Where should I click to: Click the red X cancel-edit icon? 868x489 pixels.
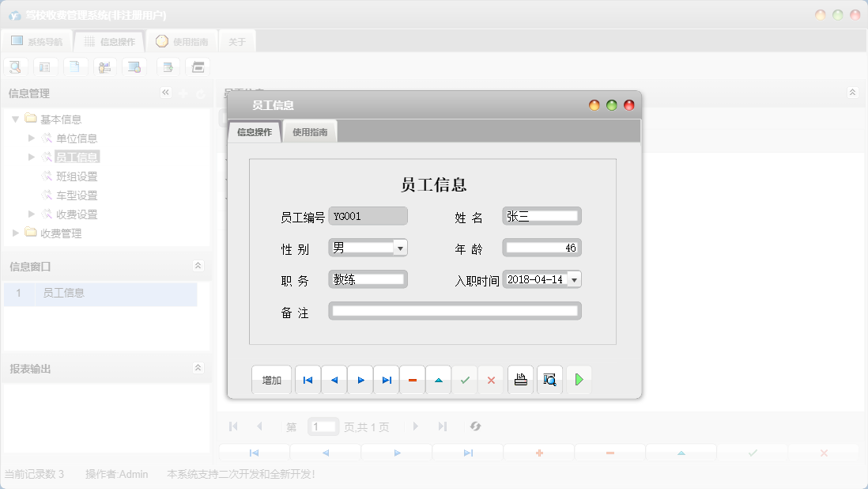pos(491,381)
